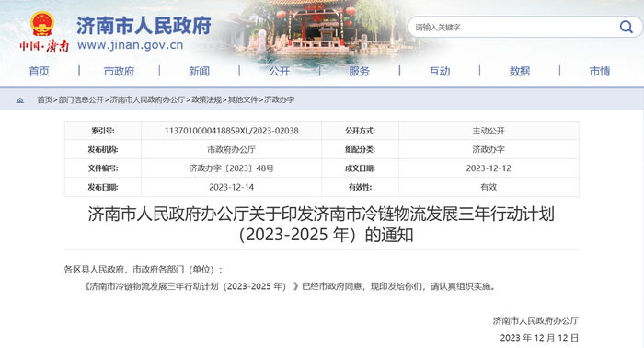This screenshot has height=348, width=644.
Task: Click document number 济政办字〔2023〕48号
Action: point(232,168)
